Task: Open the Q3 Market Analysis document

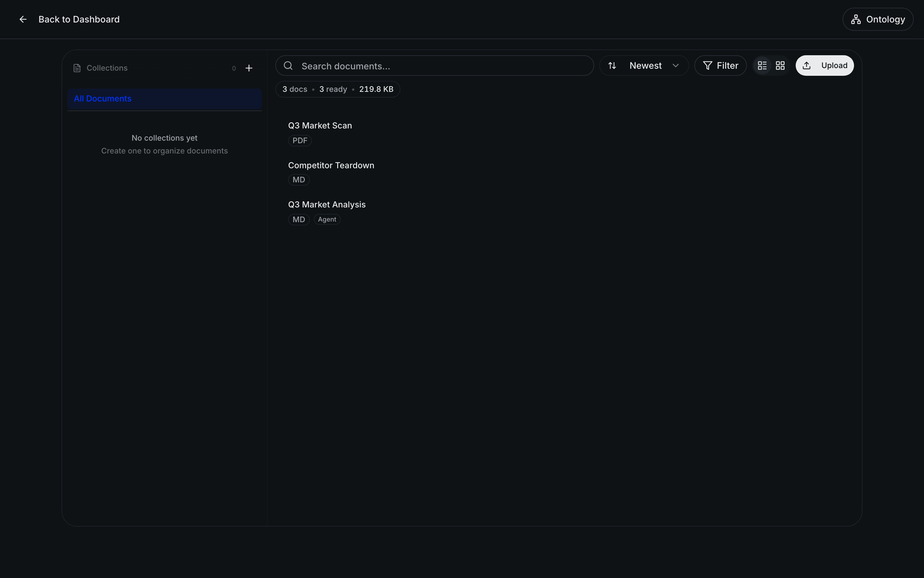Action: coord(327,205)
